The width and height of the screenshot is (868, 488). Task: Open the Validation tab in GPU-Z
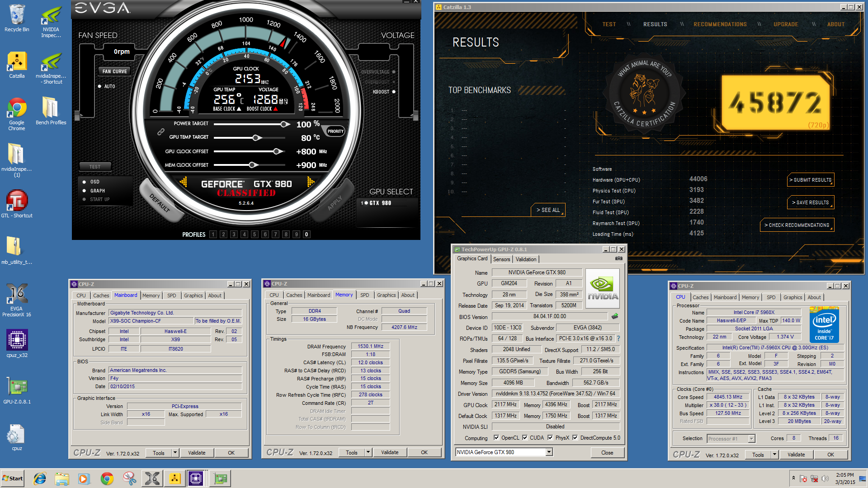(526, 259)
